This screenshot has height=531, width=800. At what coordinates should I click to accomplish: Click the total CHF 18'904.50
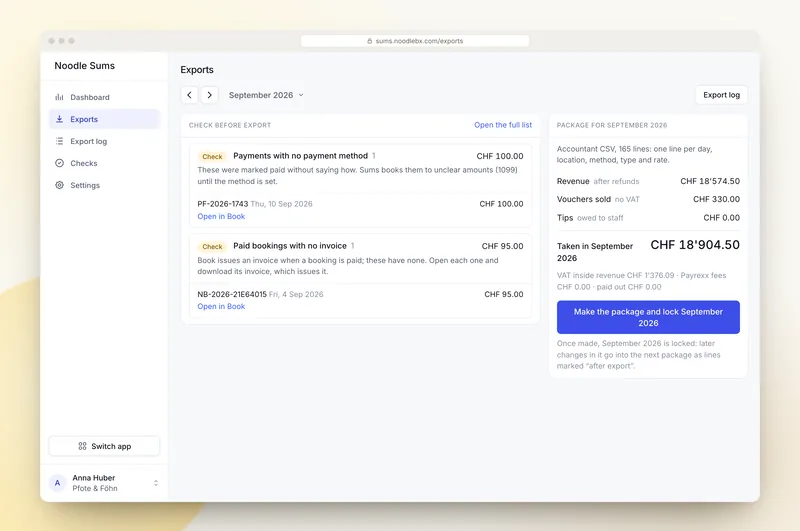tap(695, 245)
